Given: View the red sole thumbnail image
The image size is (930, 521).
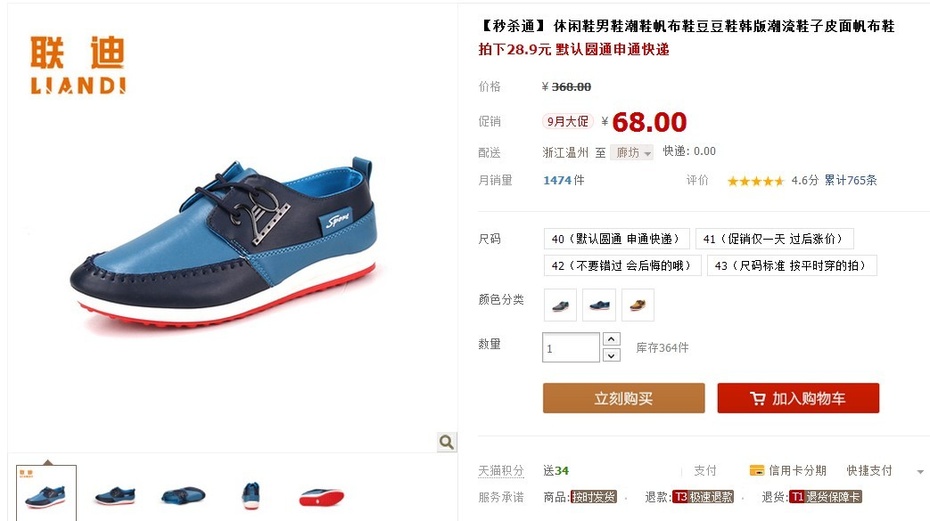Looking at the screenshot, I should tap(321, 496).
